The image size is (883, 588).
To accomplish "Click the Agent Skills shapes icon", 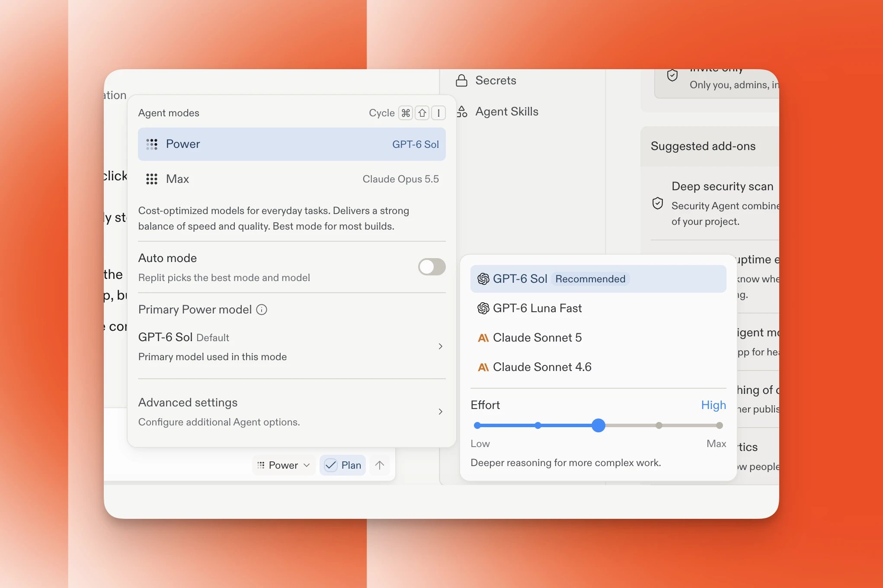I will (462, 112).
